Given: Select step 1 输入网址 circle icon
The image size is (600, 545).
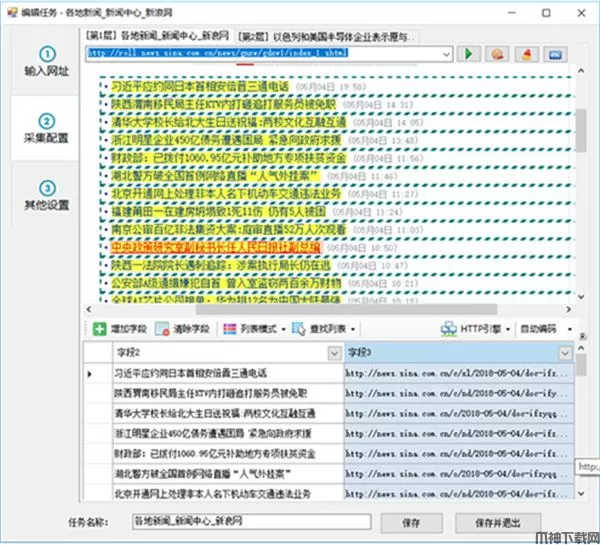Looking at the screenshot, I should coord(47,54).
